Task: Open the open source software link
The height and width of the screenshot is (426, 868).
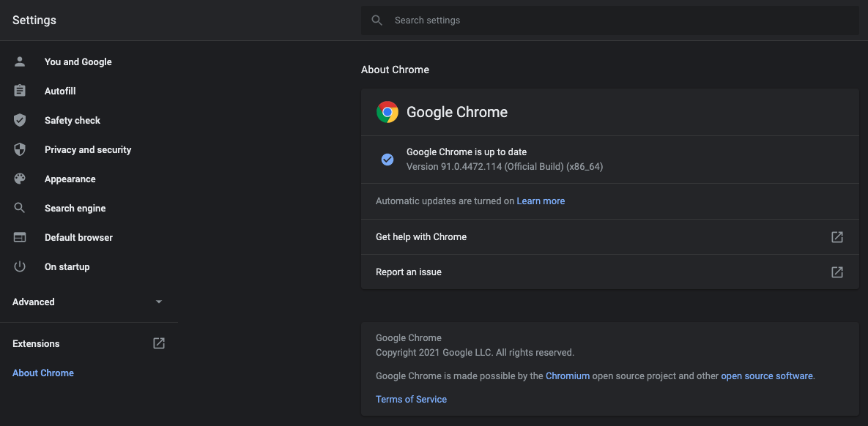Action: pos(767,375)
